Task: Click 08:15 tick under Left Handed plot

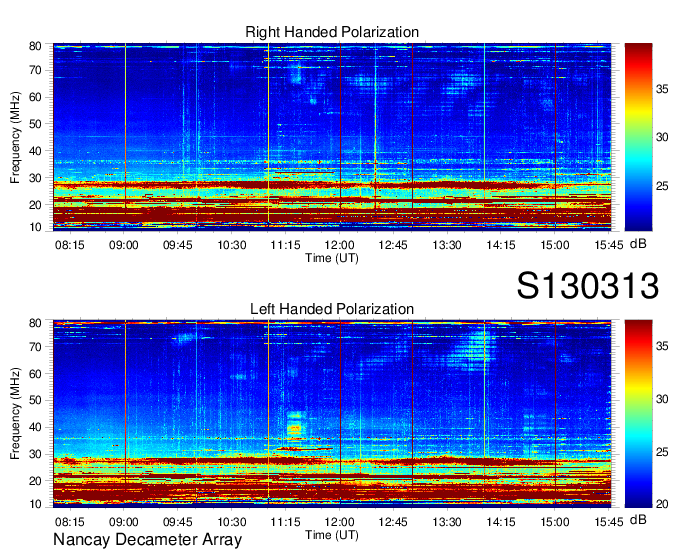Action: 69,522
